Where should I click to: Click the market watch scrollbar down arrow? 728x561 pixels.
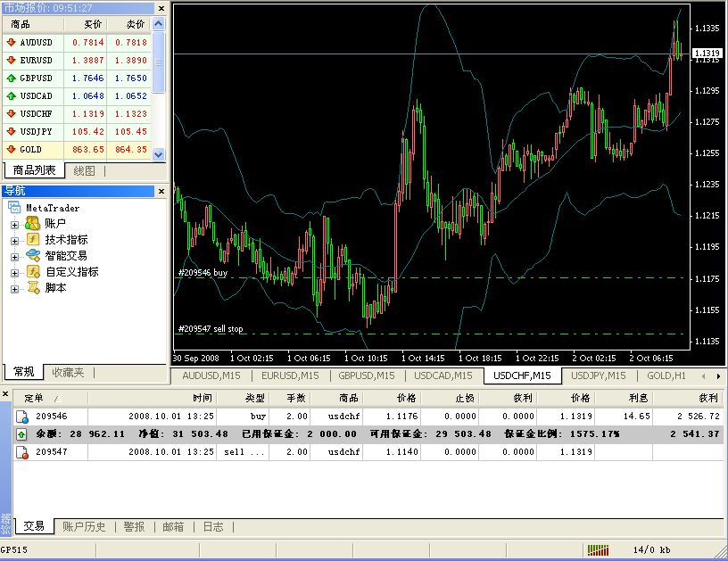coord(159,154)
